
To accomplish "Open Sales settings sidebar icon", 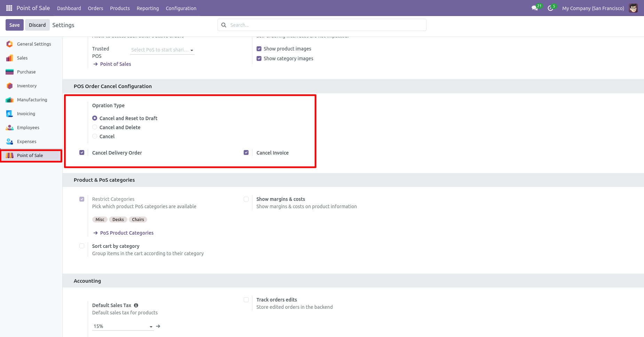I will (10, 58).
